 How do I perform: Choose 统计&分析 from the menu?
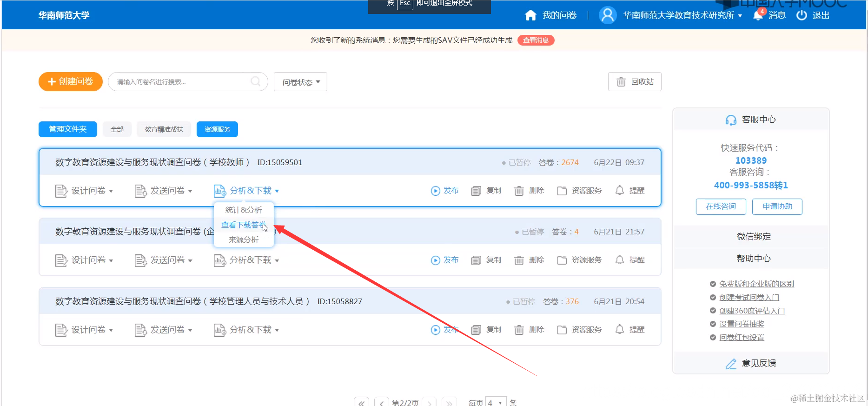(244, 210)
